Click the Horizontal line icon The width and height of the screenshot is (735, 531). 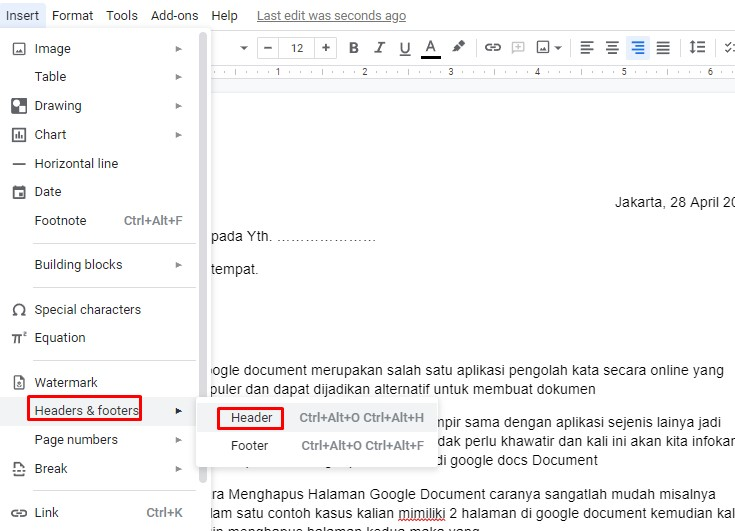point(19,164)
